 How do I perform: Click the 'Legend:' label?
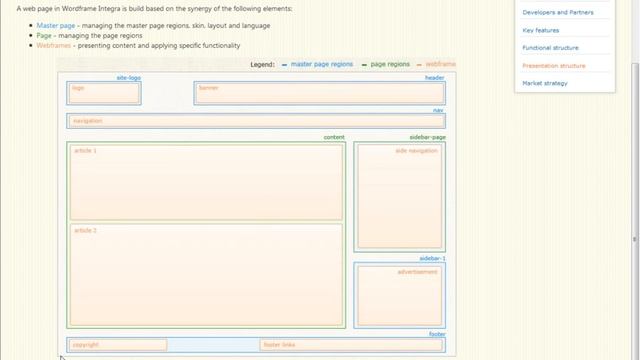(262, 64)
